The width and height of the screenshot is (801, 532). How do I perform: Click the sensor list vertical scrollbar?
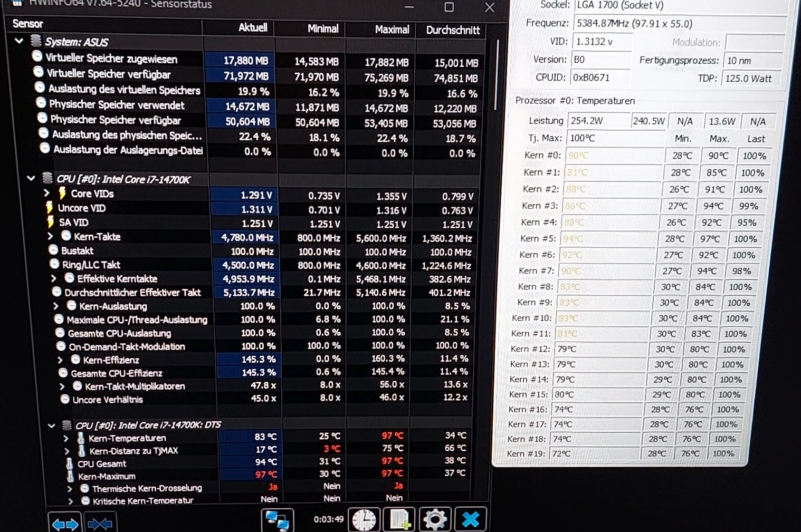[x=496, y=74]
